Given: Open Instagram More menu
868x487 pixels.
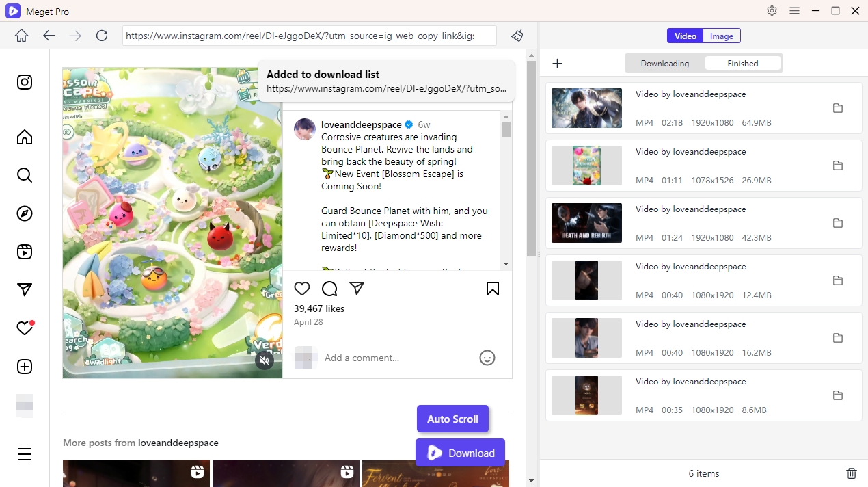Looking at the screenshot, I should click(25, 454).
